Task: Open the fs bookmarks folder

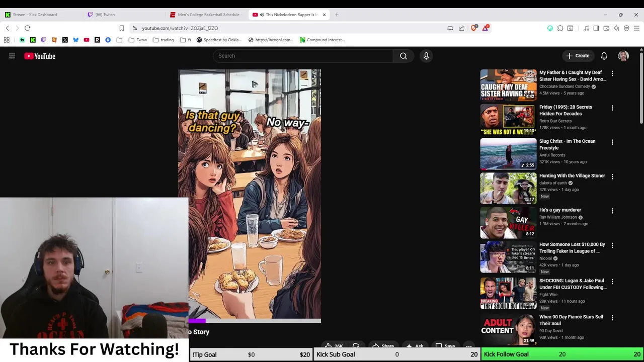Action: point(186,40)
